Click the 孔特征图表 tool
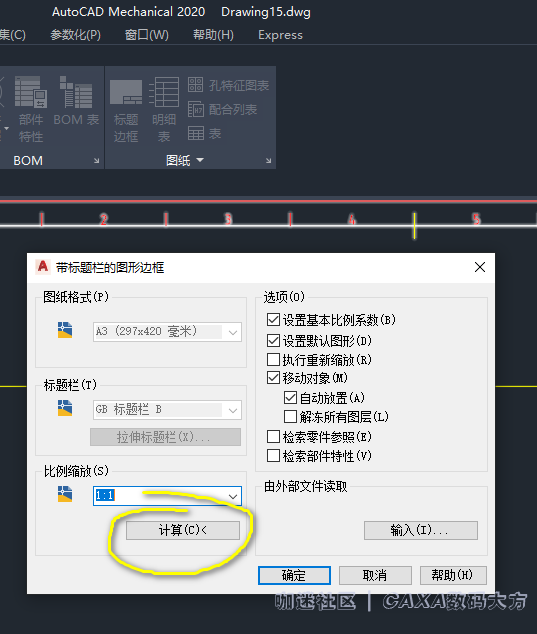This screenshot has width=537, height=634. pos(228,85)
